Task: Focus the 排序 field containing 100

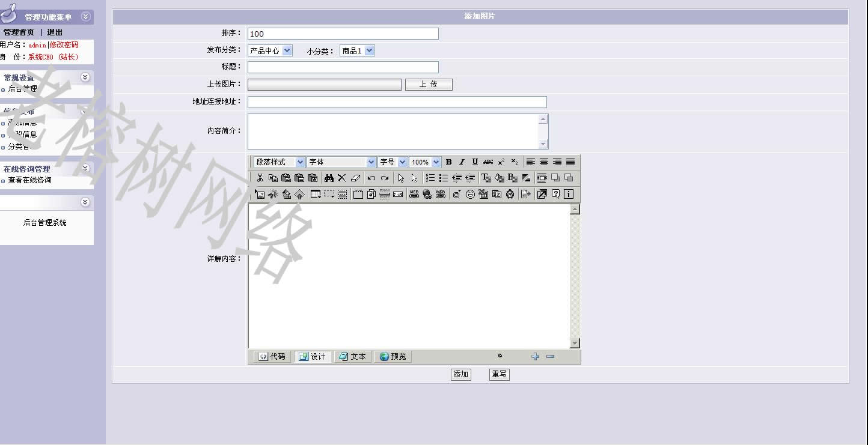Action: point(343,34)
